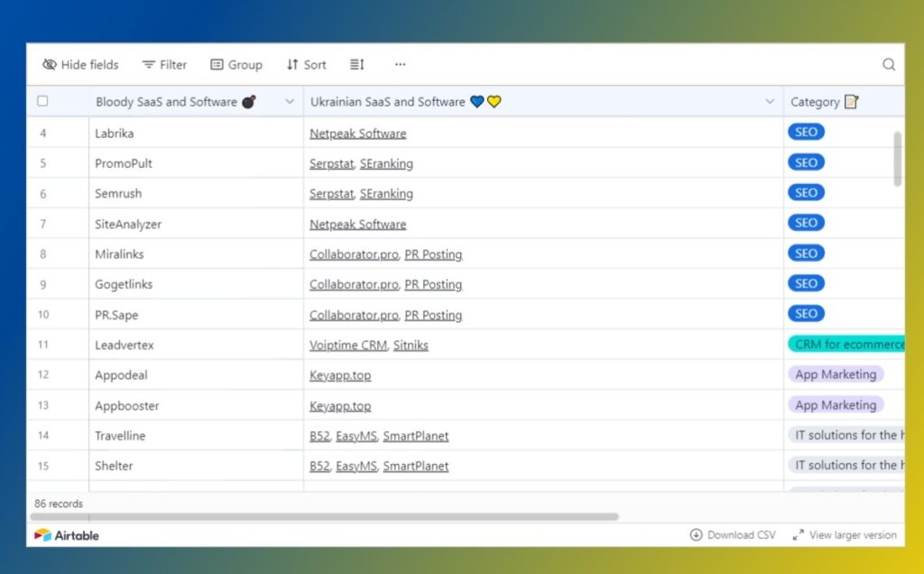The height and width of the screenshot is (574, 924).
Task: Click the Download CSV icon button
Action: point(697,535)
